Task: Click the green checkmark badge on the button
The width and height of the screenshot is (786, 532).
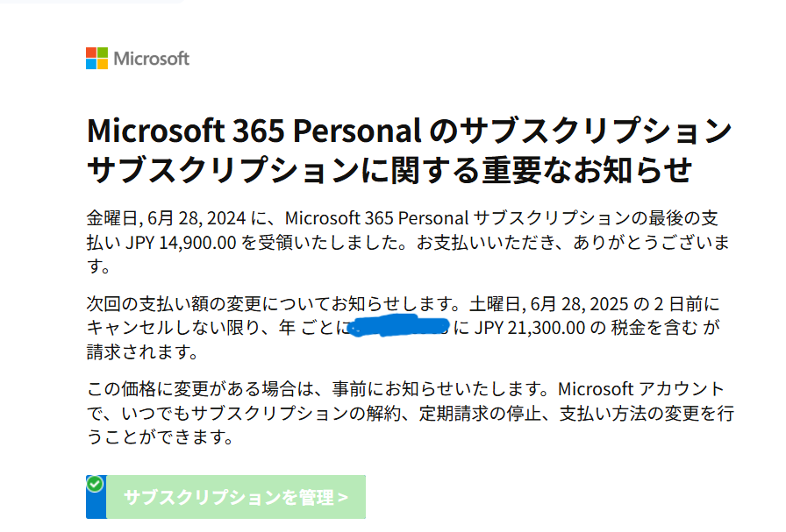Action: click(x=95, y=484)
